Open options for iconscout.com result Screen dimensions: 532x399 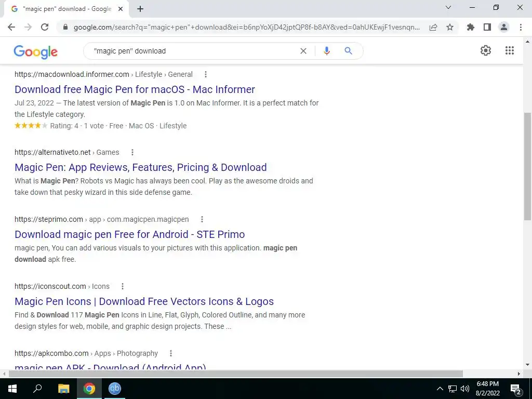pos(123,286)
